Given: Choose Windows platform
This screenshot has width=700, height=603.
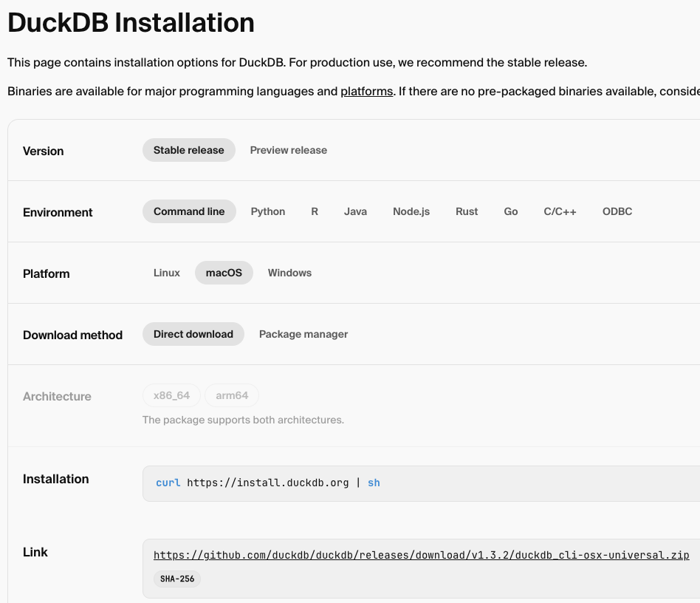Looking at the screenshot, I should (289, 273).
